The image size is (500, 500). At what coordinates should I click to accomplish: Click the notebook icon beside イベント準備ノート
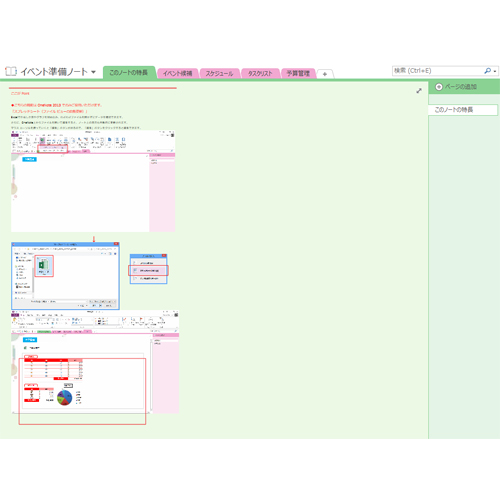[11, 71]
